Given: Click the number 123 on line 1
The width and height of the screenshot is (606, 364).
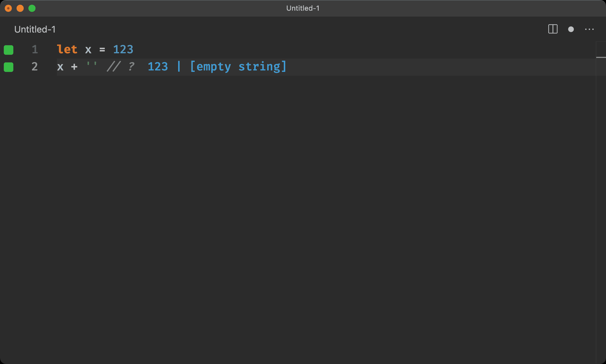Looking at the screenshot, I should (123, 49).
